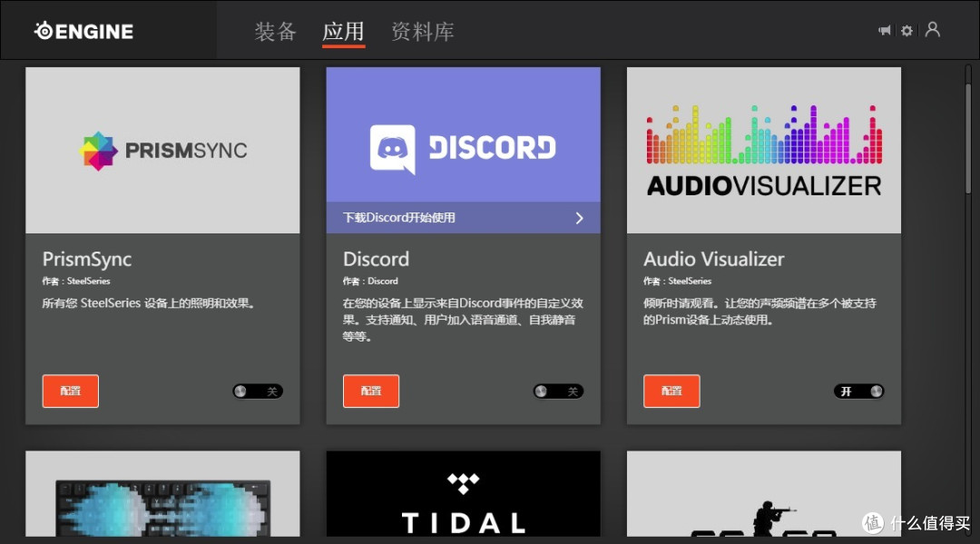Click the soldier silhouette app thumbnail

pyautogui.click(x=764, y=493)
